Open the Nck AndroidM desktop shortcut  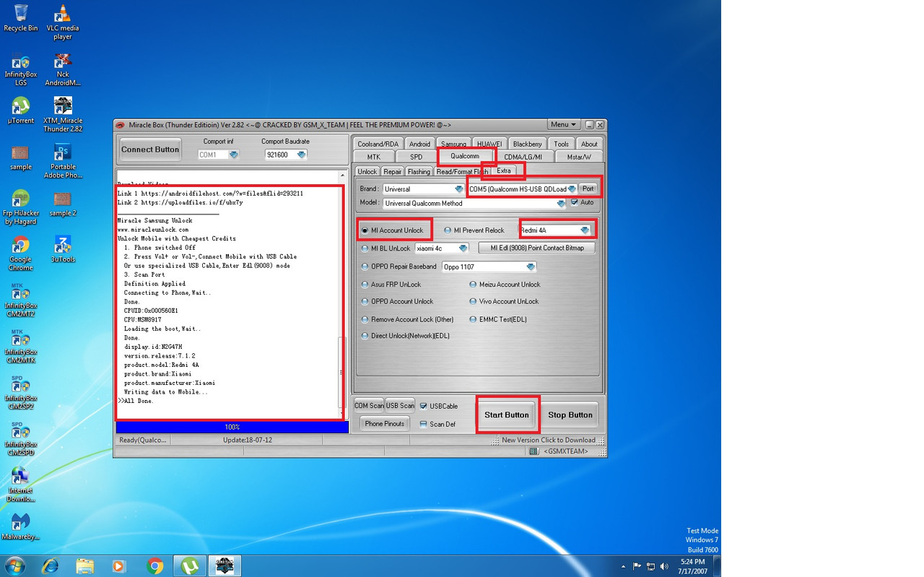click(63, 69)
